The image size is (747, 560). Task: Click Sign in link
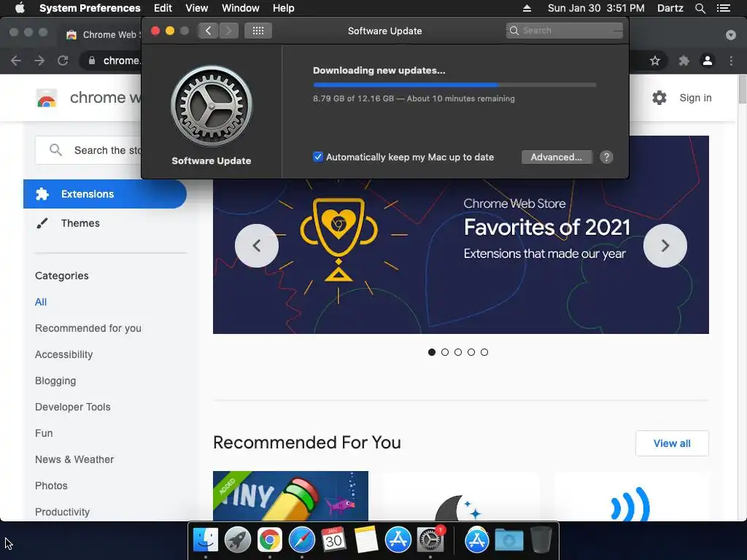(695, 98)
